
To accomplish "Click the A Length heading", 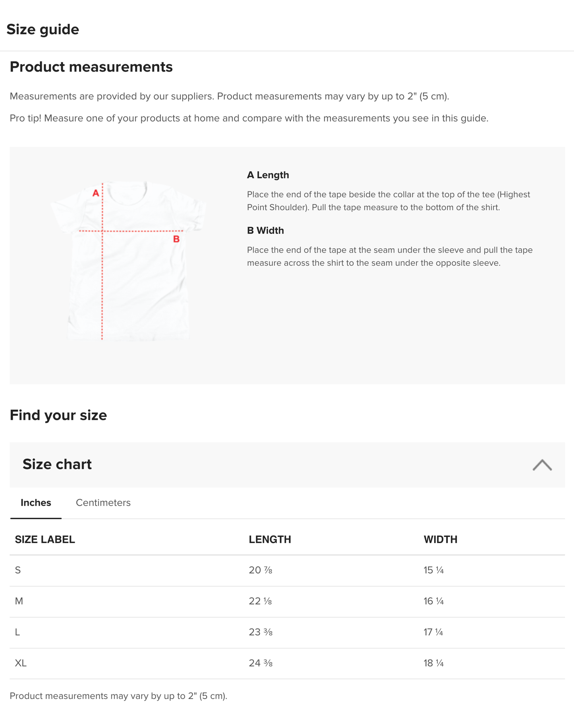I will (268, 175).
